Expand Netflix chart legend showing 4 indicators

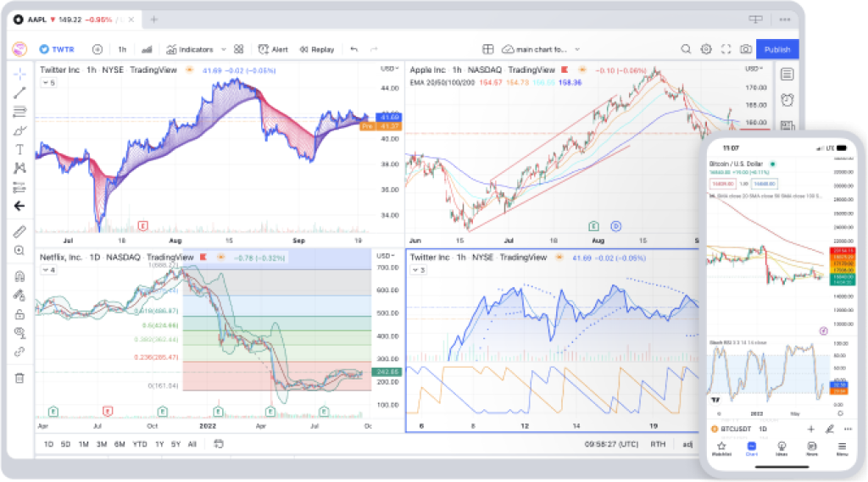(48, 270)
